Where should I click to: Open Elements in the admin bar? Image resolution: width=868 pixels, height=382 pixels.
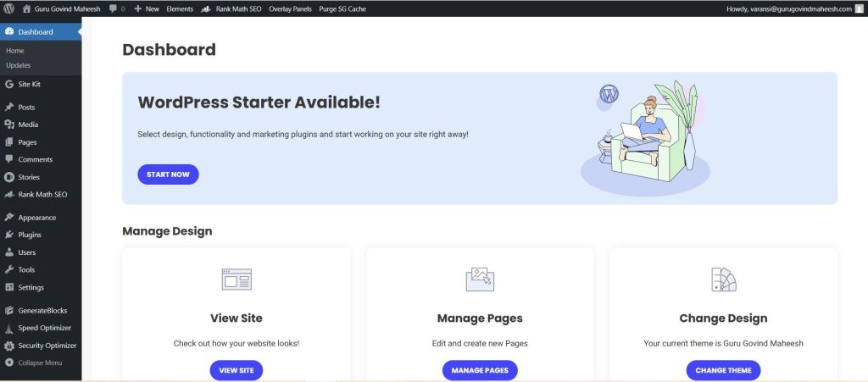tap(180, 8)
